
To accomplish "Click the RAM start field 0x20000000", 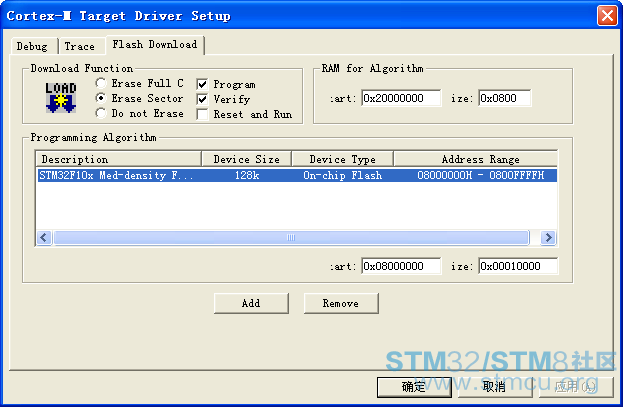I will (x=401, y=98).
